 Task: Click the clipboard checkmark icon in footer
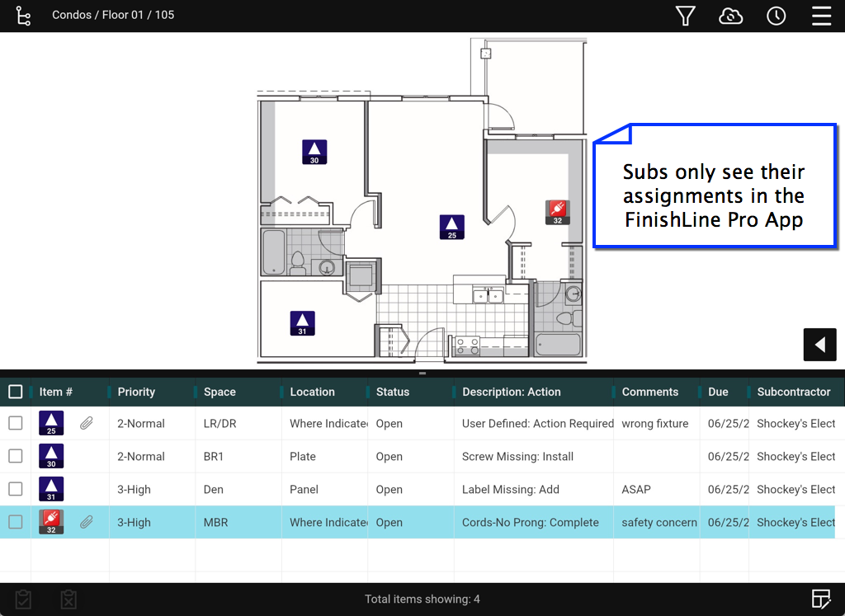click(x=23, y=600)
